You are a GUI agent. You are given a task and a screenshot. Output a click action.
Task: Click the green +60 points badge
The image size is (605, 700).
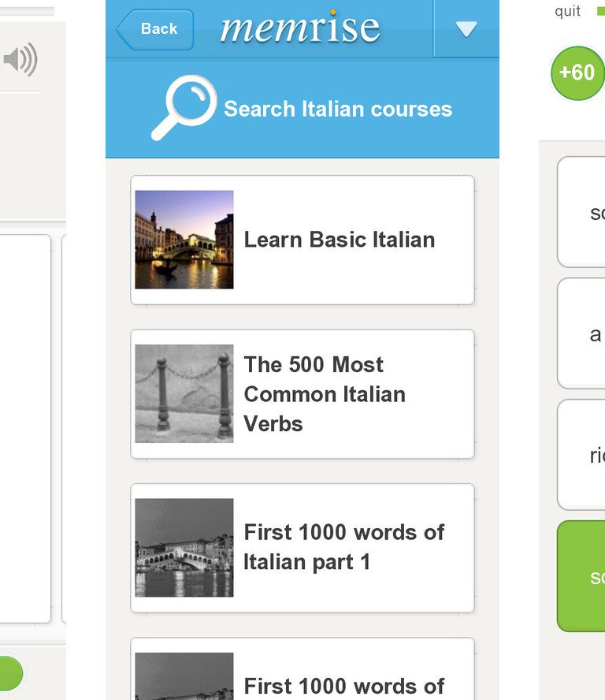coord(577,73)
